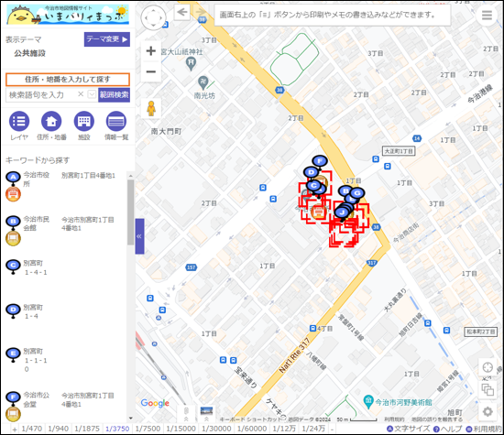Viewport: 504px width, 435px height.
Task: Click the 南光坊 temple marker
Action: (203, 83)
